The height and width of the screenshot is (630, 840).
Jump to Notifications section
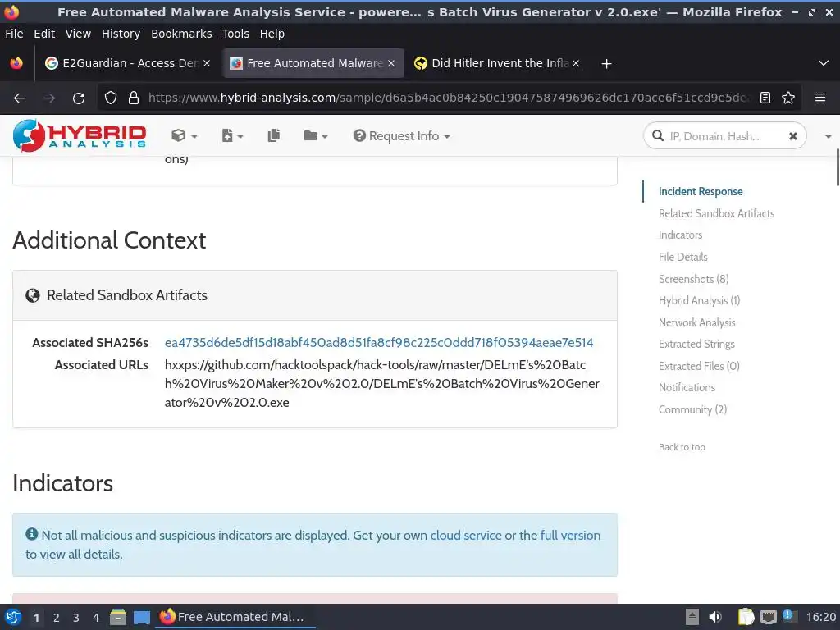coord(687,387)
